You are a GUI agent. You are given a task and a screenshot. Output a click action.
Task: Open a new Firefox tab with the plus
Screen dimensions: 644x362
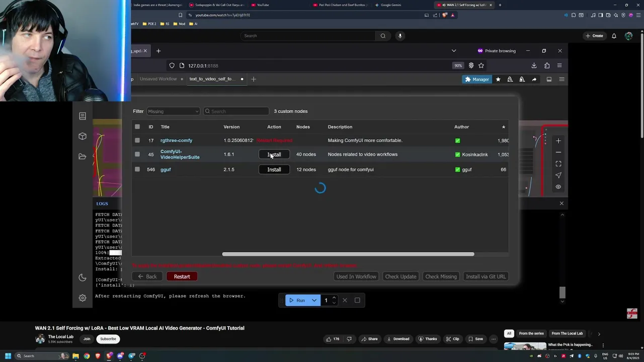(158, 51)
